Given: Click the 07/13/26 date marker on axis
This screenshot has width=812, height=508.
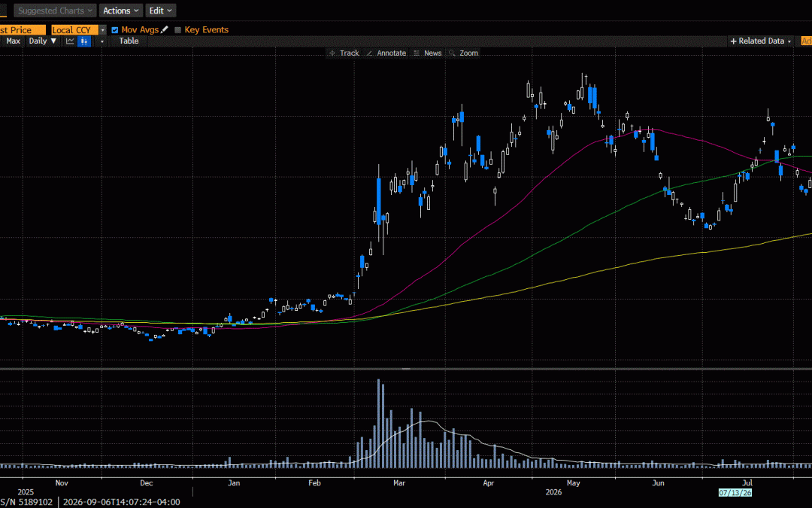Looking at the screenshot, I should [x=735, y=492].
